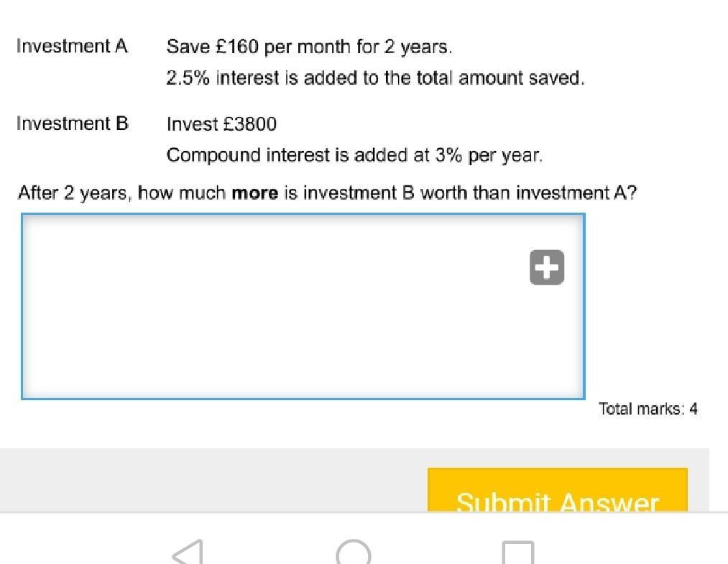
Task: Click the 'Compound interest is added' line
Action: pyautogui.click(x=354, y=155)
